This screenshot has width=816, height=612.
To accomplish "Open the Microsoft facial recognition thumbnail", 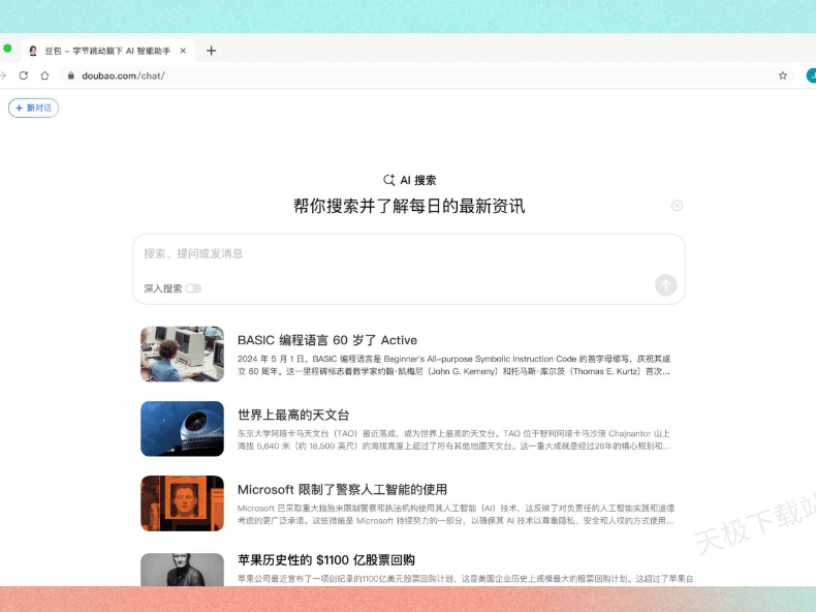I will 182,503.
